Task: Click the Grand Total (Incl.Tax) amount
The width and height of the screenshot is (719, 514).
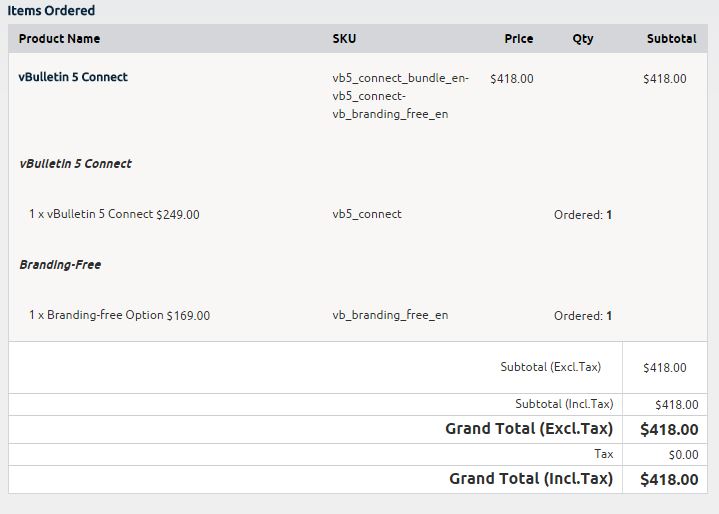Action: click(669, 479)
